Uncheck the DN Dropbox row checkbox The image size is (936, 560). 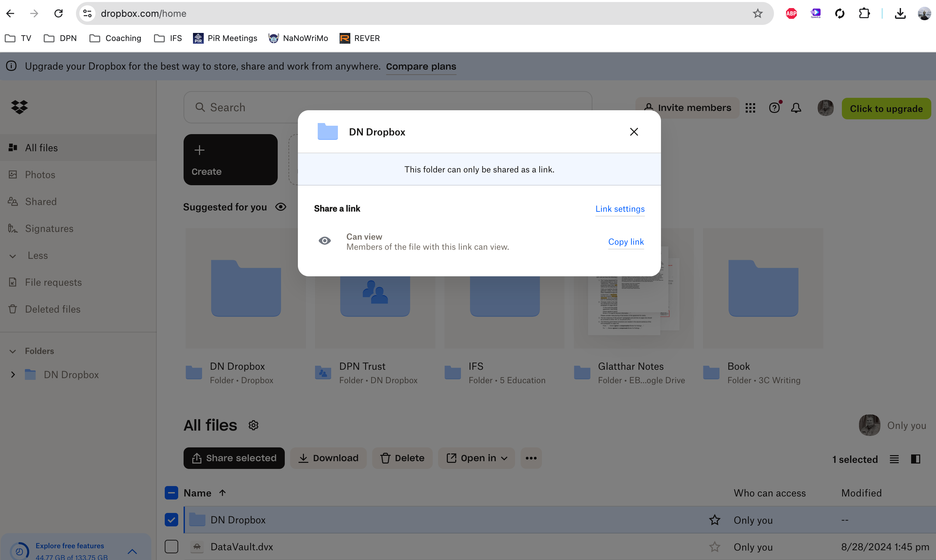[171, 520]
